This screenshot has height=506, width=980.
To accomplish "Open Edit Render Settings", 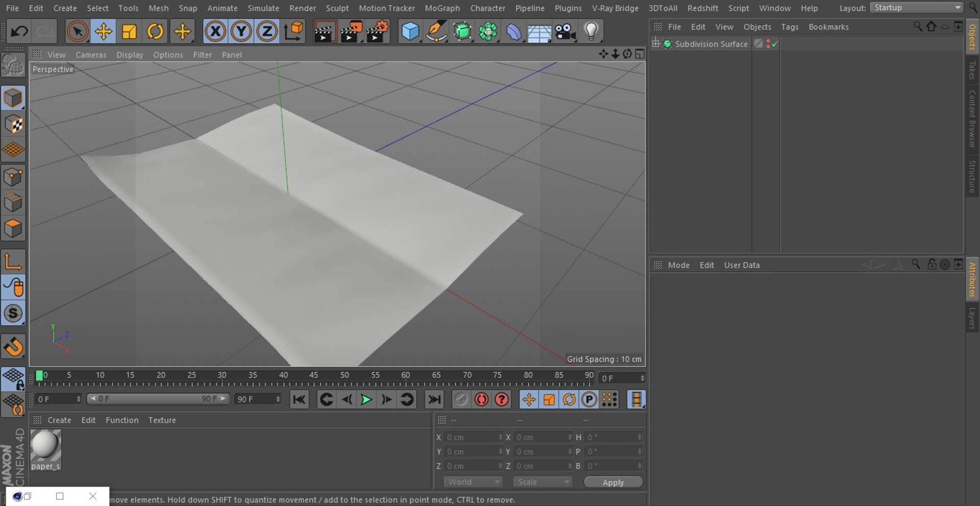I will coord(378,32).
